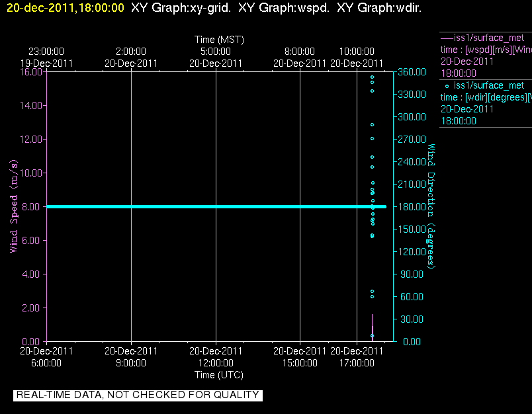532x414 pixels.
Task: Click the wind direction point near 60 degrees
Action: pyautogui.click(x=372, y=297)
